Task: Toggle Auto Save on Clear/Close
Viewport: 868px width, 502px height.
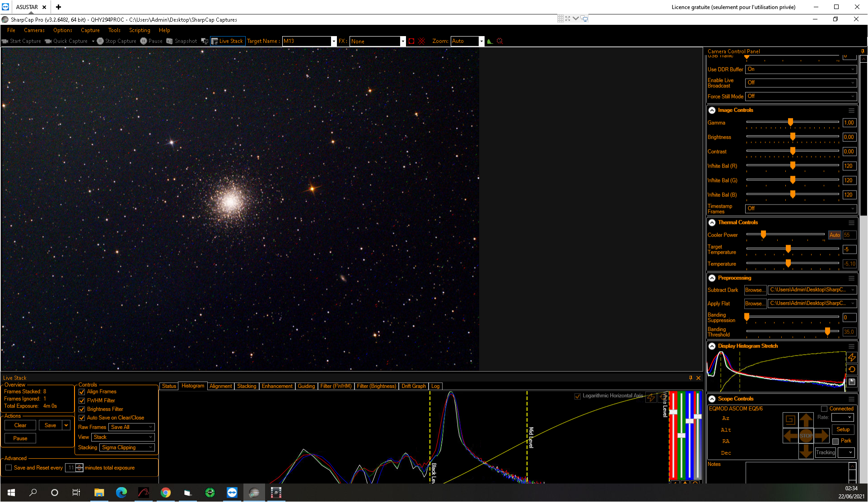Action: [82, 418]
